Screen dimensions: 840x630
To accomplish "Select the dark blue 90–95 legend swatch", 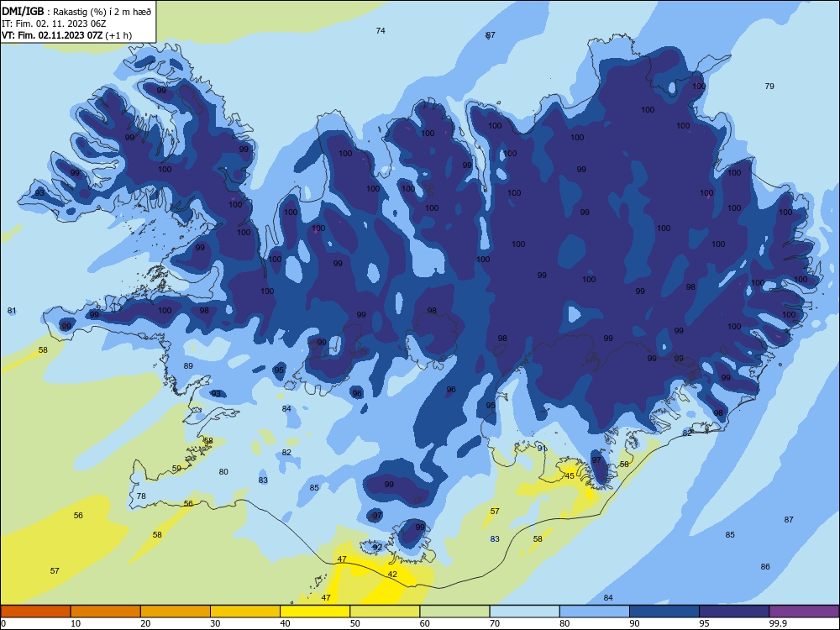I will pyautogui.click(x=664, y=612).
